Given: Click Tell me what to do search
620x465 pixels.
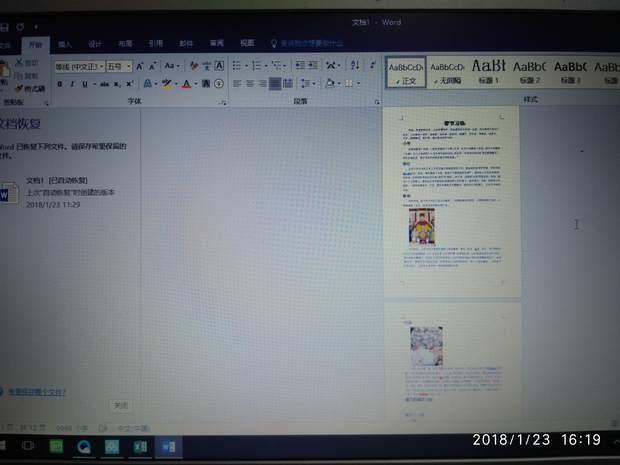Looking at the screenshot, I should pos(307,43).
